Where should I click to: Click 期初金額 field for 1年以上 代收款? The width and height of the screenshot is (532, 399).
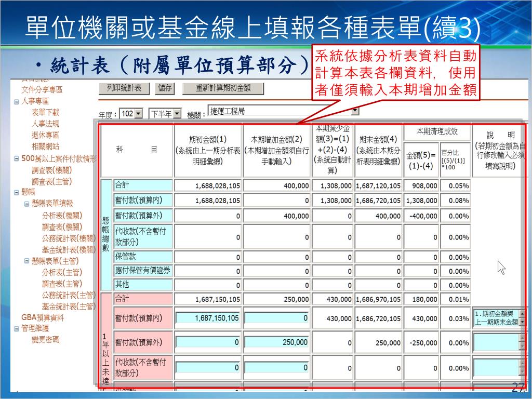click(208, 367)
